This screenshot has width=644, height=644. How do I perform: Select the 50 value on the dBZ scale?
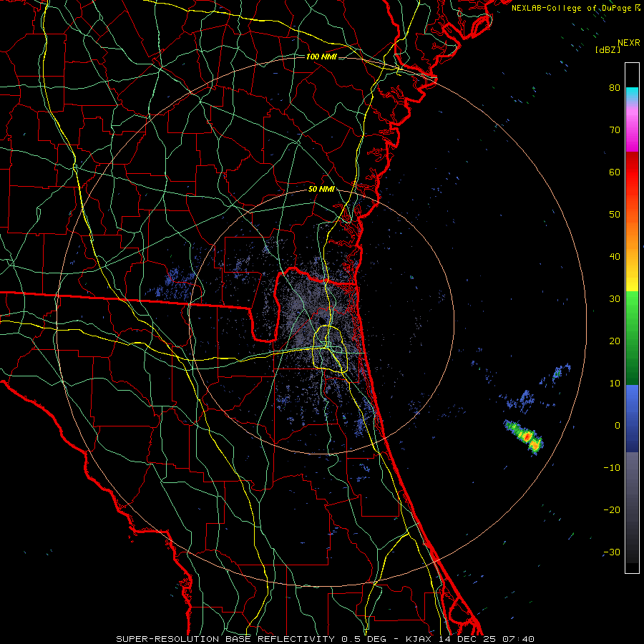point(615,215)
